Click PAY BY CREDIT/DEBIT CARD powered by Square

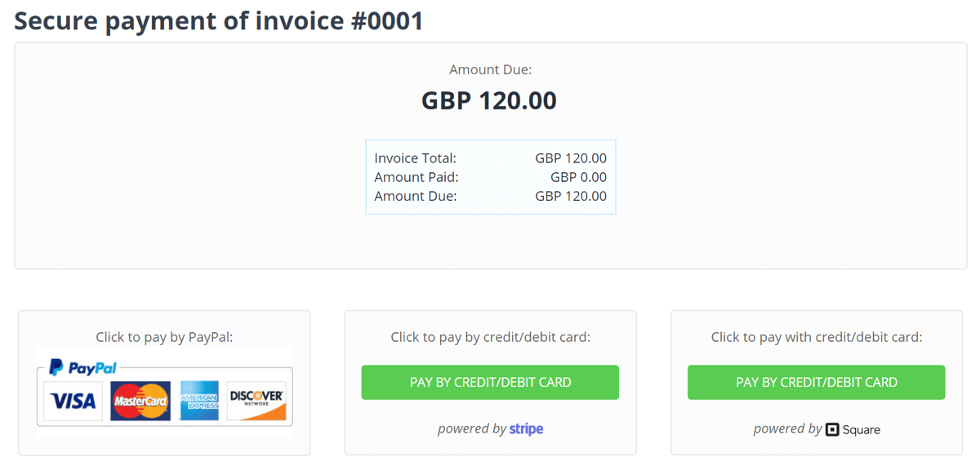point(816,382)
